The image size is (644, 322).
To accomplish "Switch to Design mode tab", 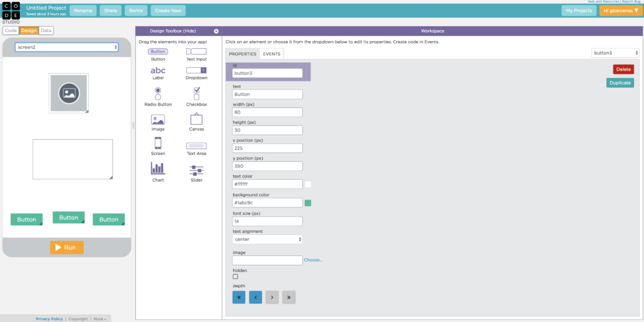I will 29,30.
